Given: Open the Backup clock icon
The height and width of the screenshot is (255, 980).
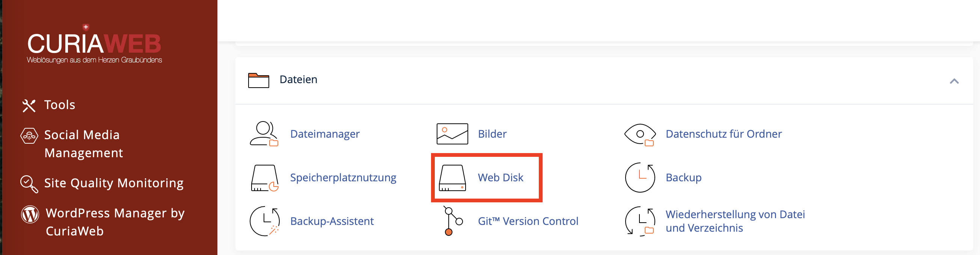Looking at the screenshot, I should click(640, 178).
